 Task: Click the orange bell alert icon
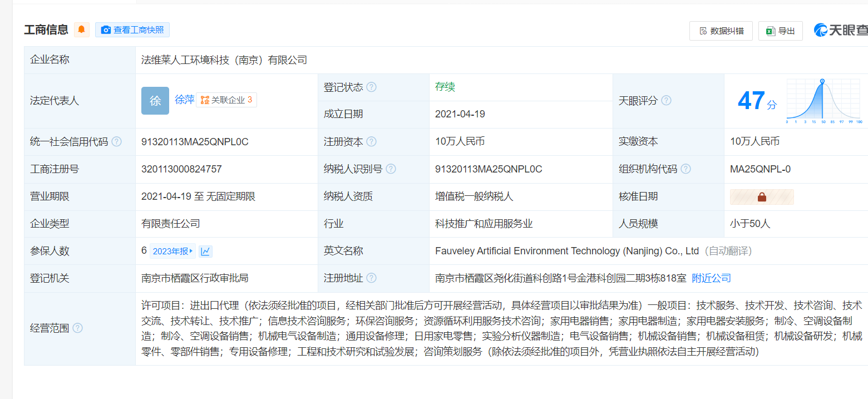click(82, 30)
